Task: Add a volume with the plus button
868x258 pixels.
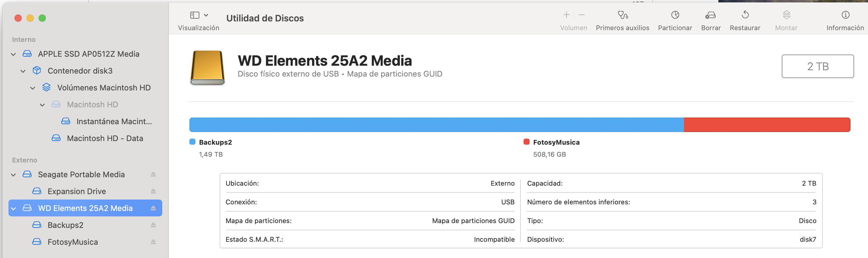Action: [x=566, y=15]
